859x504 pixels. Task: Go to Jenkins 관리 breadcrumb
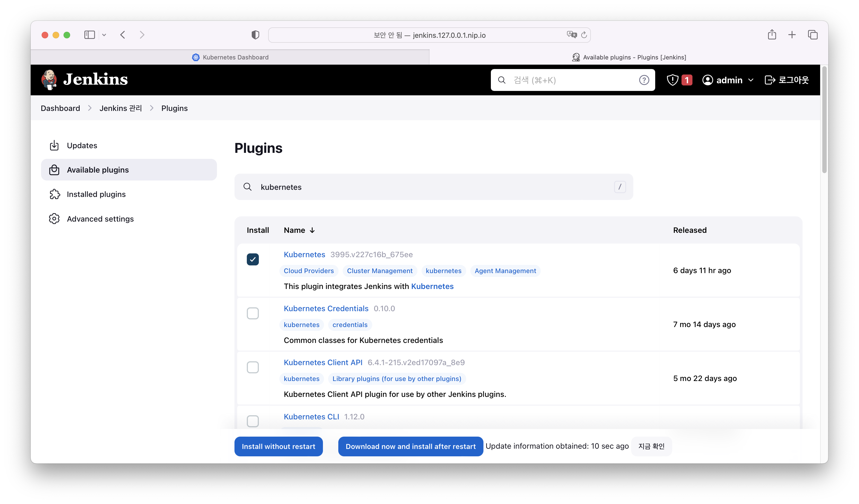click(121, 108)
